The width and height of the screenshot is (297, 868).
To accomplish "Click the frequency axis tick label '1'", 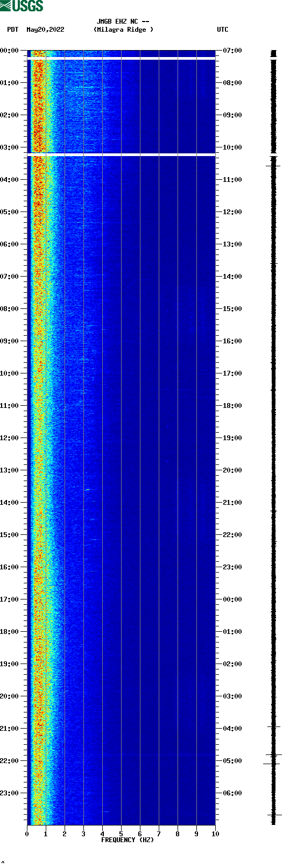I will tap(46, 834).
